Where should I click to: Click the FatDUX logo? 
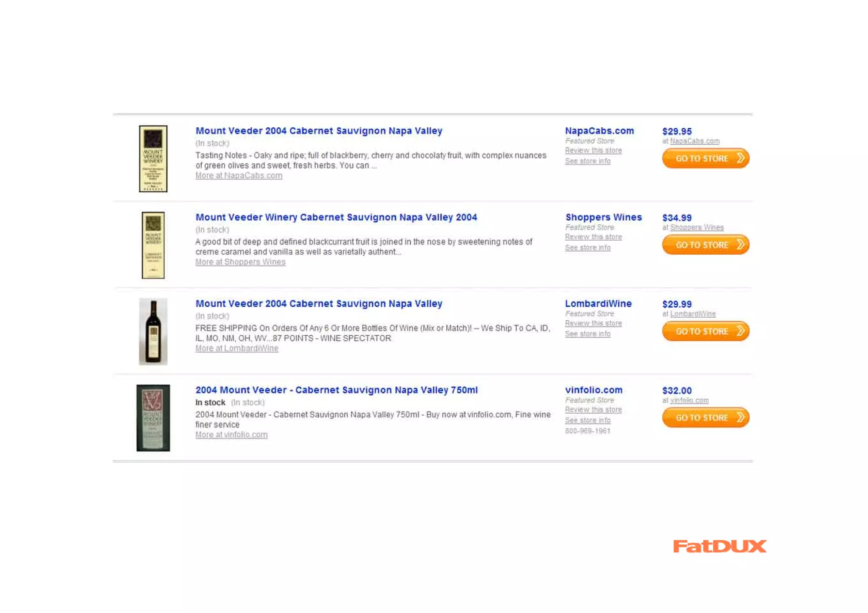[x=720, y=546]
